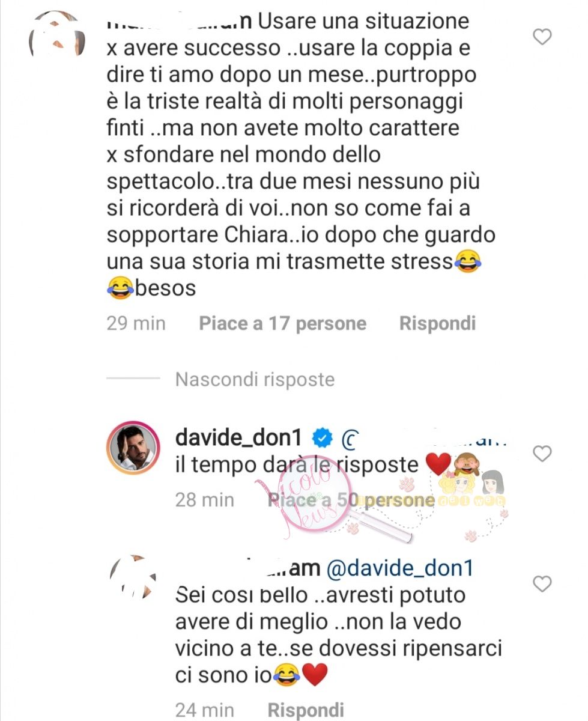The height and width of the screenshot is (721, 588).
Task: View 'Piace a 17 persone' likes list
Action: [282, 324]
